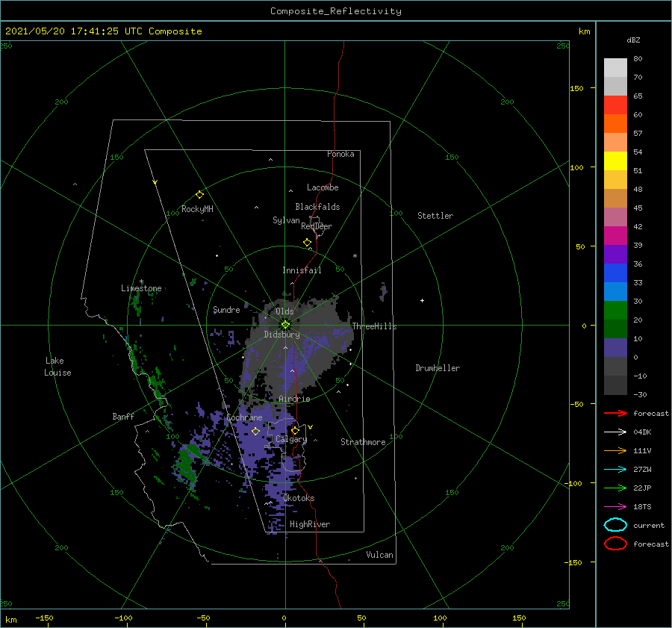Click the red forecast arrow in legend

pyautogui.click(x=615, y=413)
